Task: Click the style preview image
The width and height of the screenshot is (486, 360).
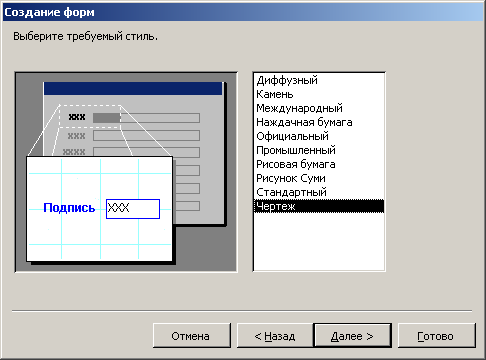Action: 126,172
